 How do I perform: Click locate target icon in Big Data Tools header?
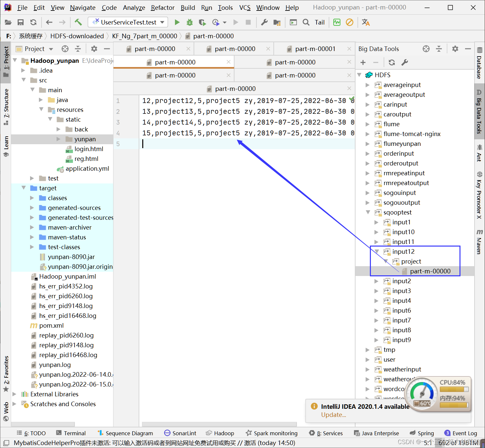426,49
